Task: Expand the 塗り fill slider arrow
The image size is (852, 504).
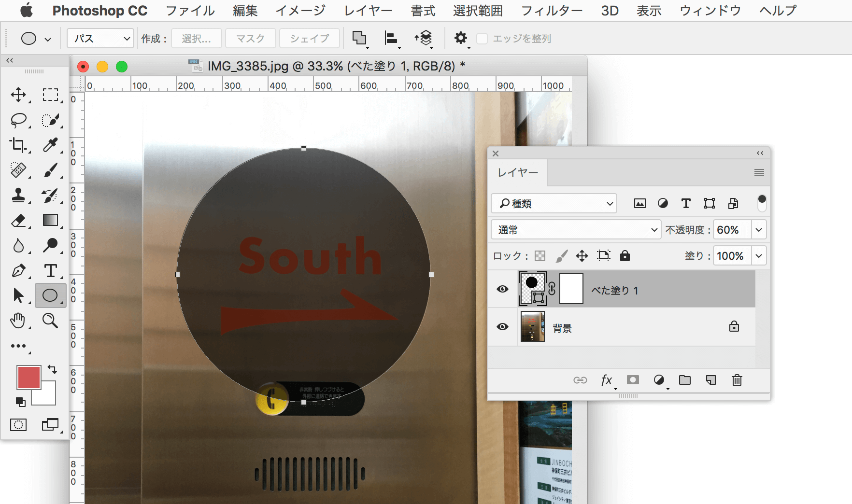Action: point(759,256)
